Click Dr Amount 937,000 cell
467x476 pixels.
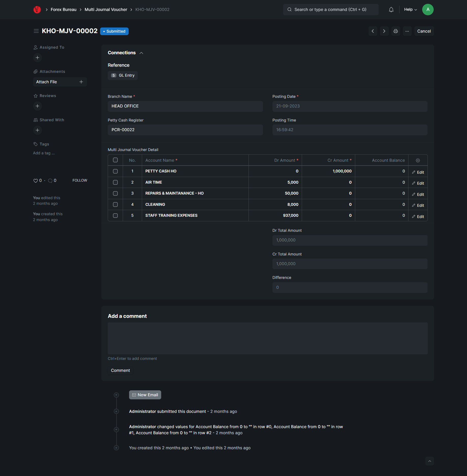click(275, 215)
